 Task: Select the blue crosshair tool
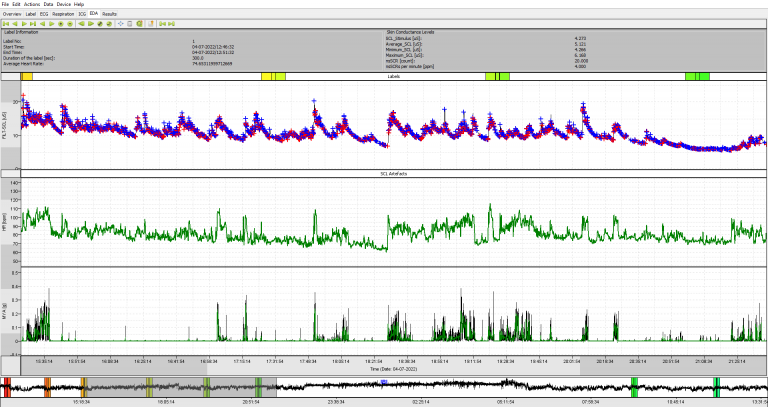pyautogui.click(x=120, y=24)
